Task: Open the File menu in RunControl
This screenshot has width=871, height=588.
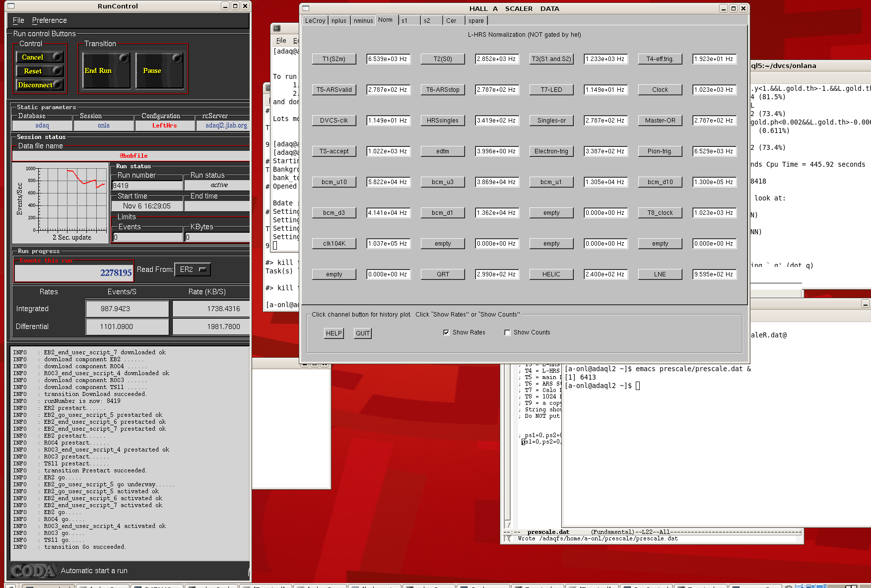Action: (18, 20)
